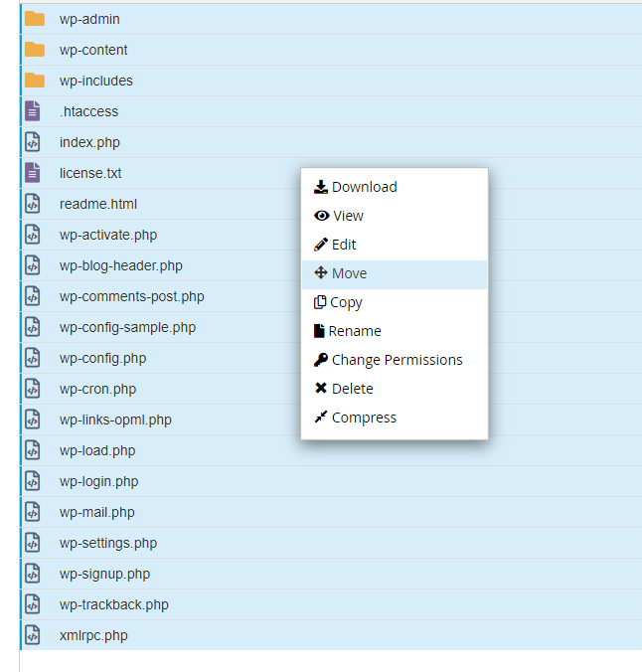
Task: Select the wp-load.php file name
Action: point(97,451)
